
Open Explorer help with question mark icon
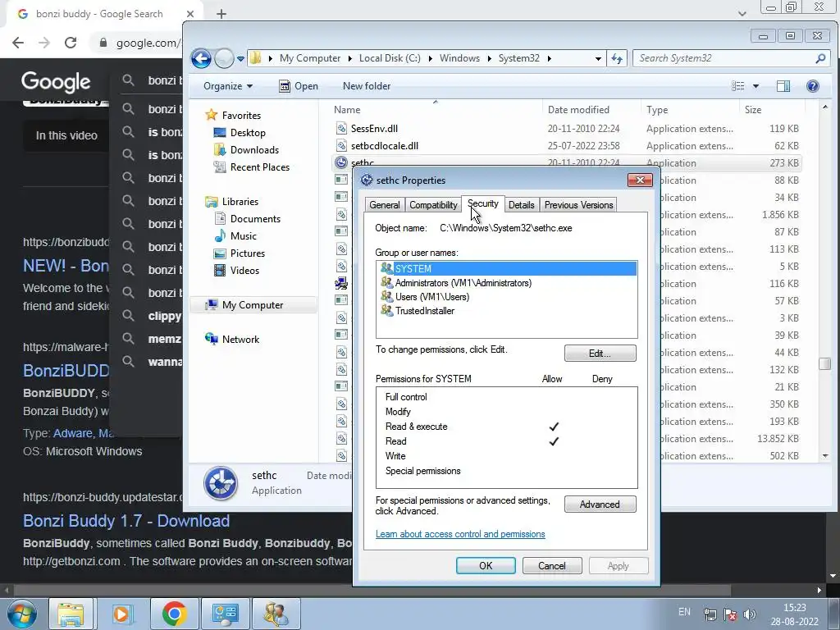pos(813,86)
